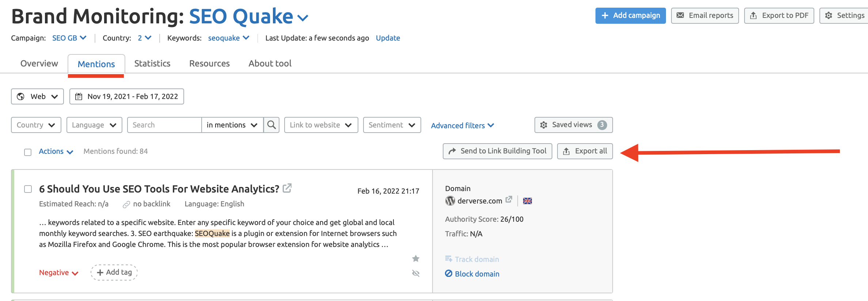Open derverse.com external link icon
This screenshot has height=301, width=868.
(x=509, y=199)
